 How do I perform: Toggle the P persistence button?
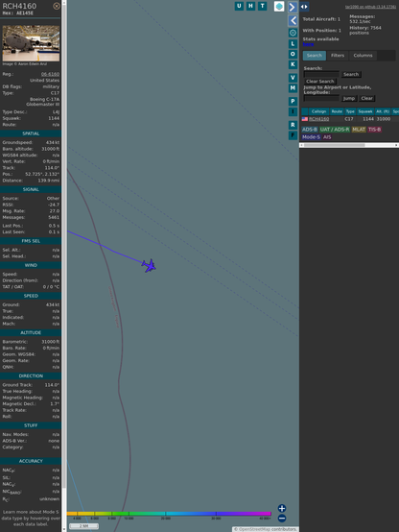[293, 102]
